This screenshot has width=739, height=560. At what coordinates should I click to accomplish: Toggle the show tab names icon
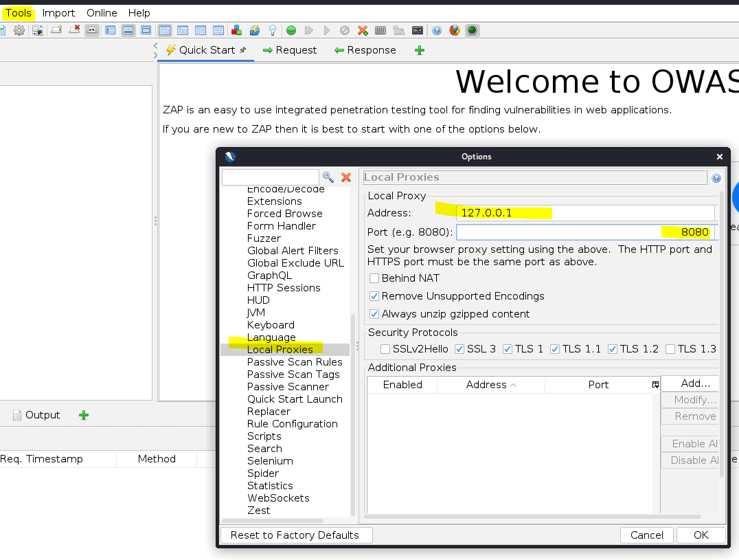click(92, 31)
